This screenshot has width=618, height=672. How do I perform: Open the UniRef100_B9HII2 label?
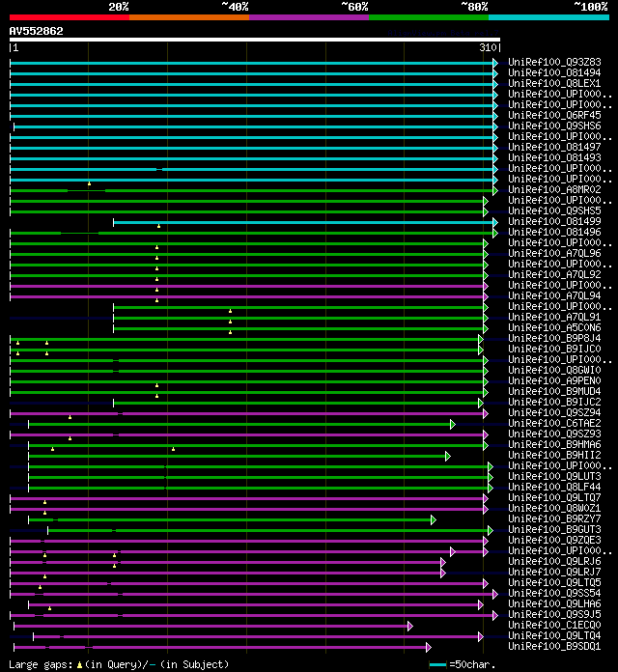554,455
